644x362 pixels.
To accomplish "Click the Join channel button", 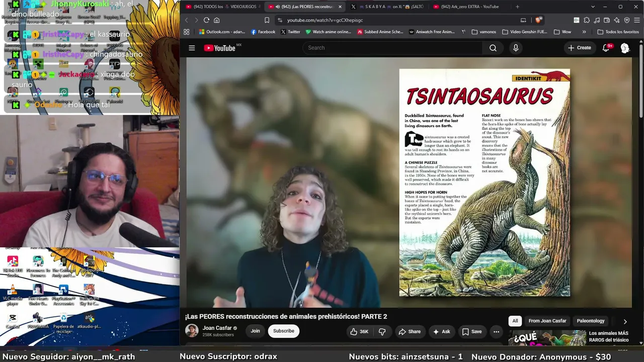I will point(256,331).
